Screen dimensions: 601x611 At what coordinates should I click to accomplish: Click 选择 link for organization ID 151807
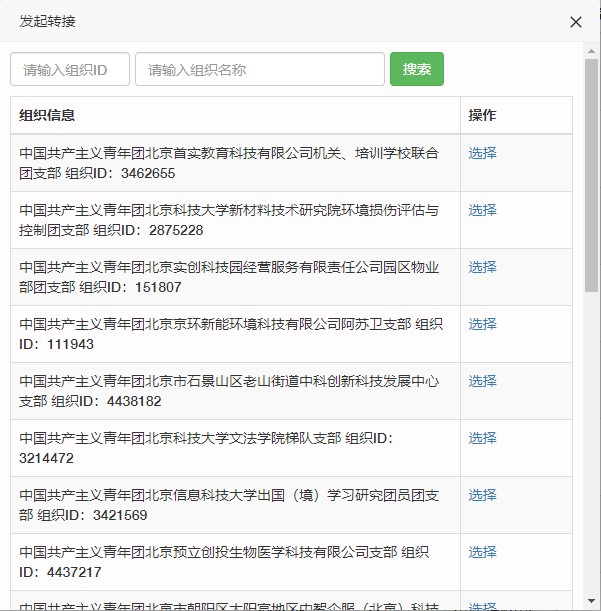(482, 267)
